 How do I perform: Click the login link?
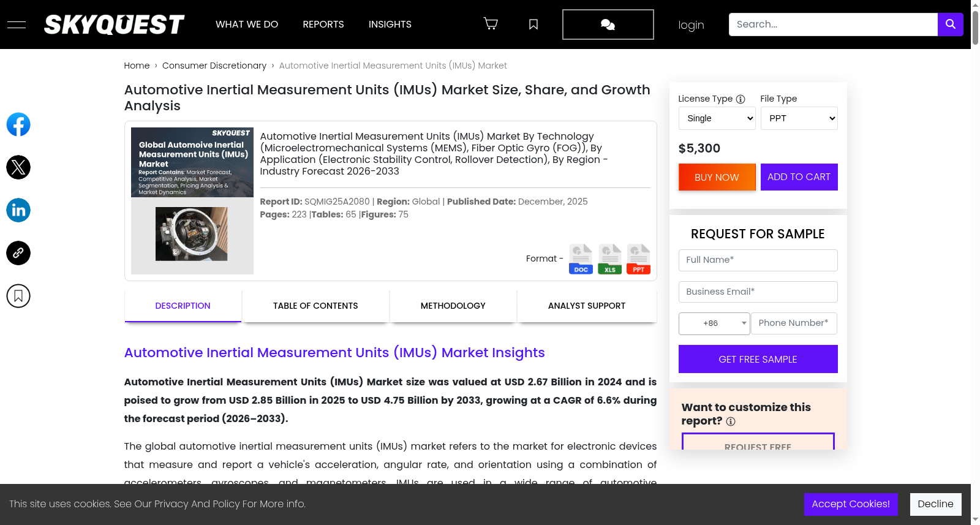(x=692, y=25)
